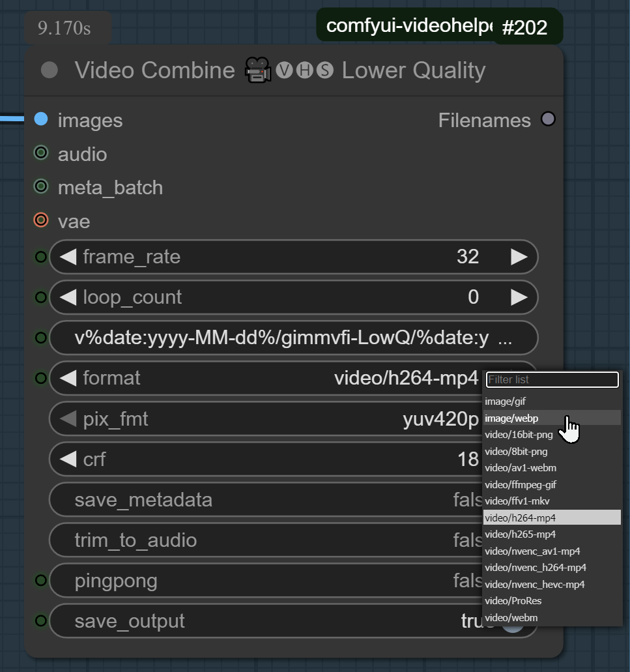Increase frame_rate with the right arrow
This screenshot has height=672, width=630.
pyautogui.click(x=519, y=257)
